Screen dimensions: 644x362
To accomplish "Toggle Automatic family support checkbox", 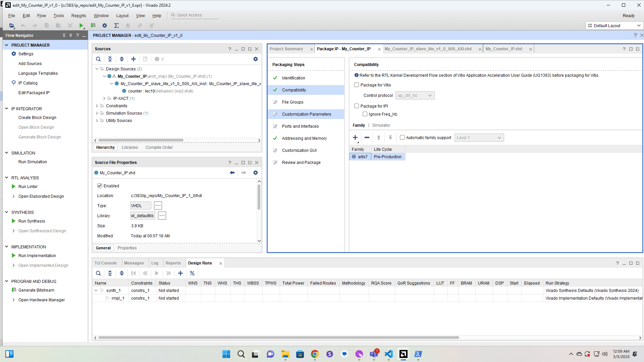I will (x=402, y=137).
